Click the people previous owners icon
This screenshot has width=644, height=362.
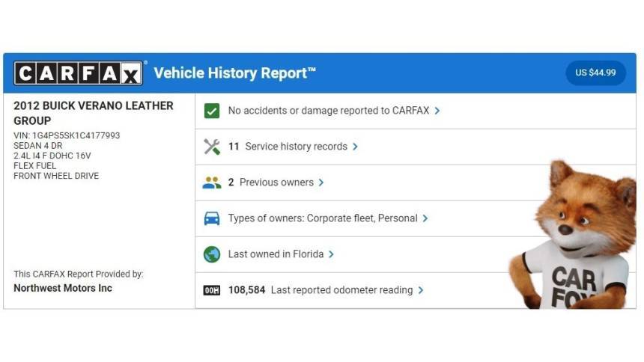[212, 182]
